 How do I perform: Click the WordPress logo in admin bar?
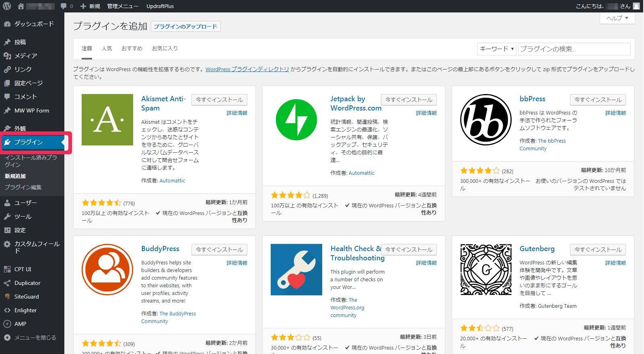pyautogui.click(x=7, y=6)
